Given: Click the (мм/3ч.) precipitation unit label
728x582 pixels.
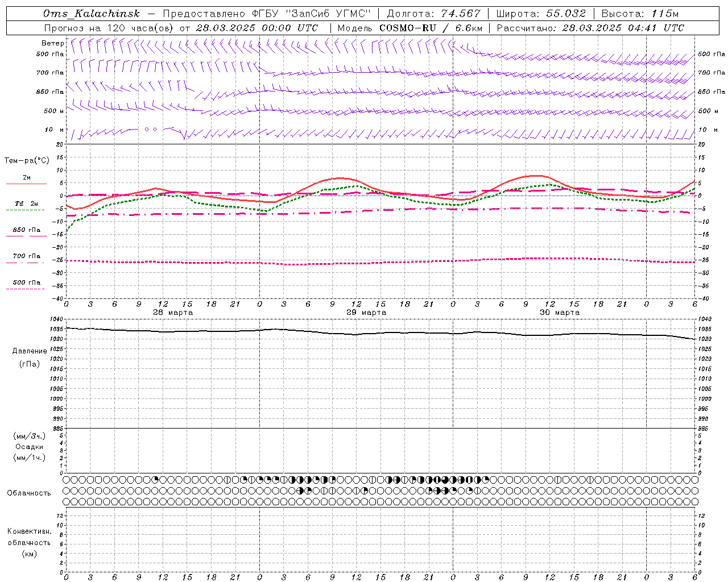Looking at the screenshot, I should [29, 436].
